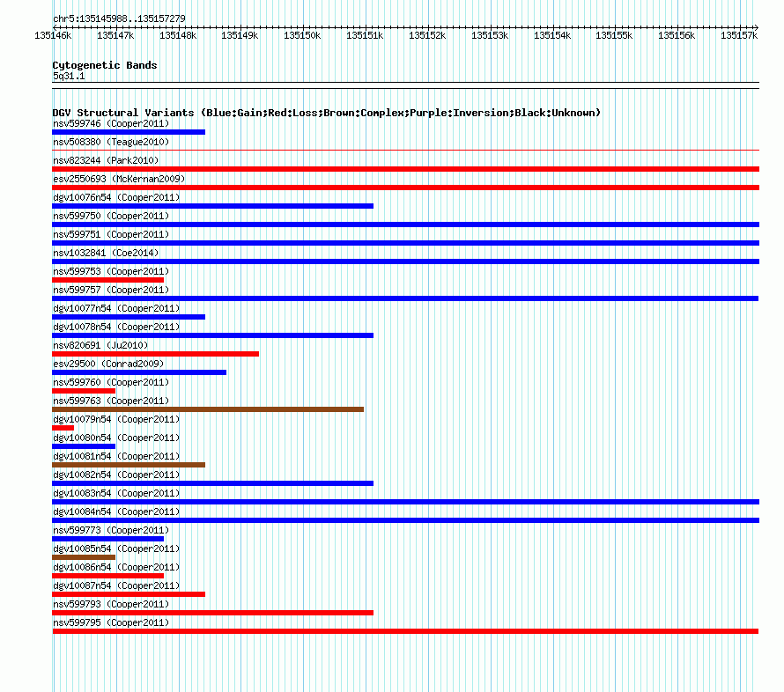Select the red bar under nsv599795

(x=405, y=631)
